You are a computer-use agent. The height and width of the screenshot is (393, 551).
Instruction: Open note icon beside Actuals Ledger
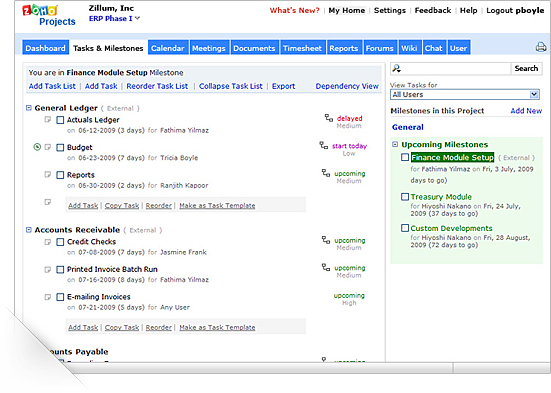click(48, 120)
